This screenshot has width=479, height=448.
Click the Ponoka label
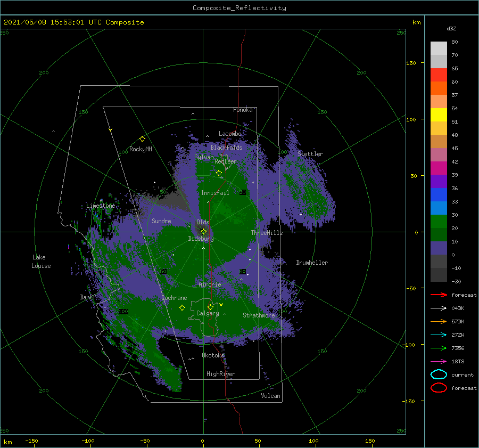[243, 110]
